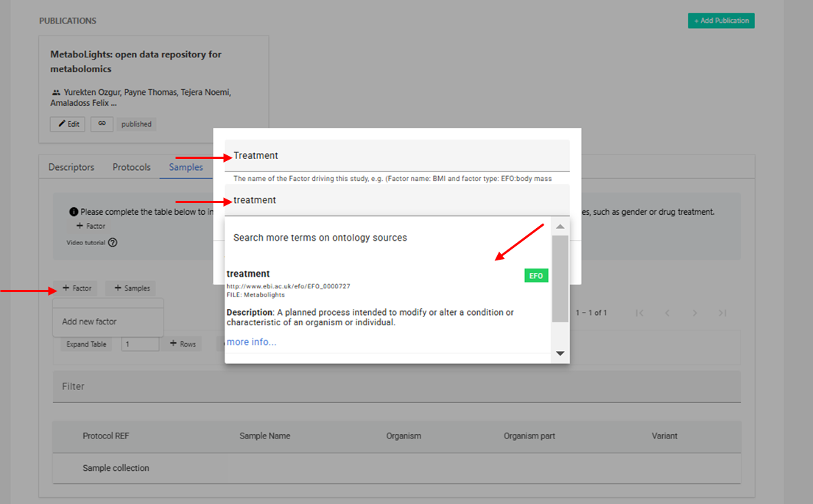Go to previous page of table
The image size is (813, 504).
pos(667,313)
